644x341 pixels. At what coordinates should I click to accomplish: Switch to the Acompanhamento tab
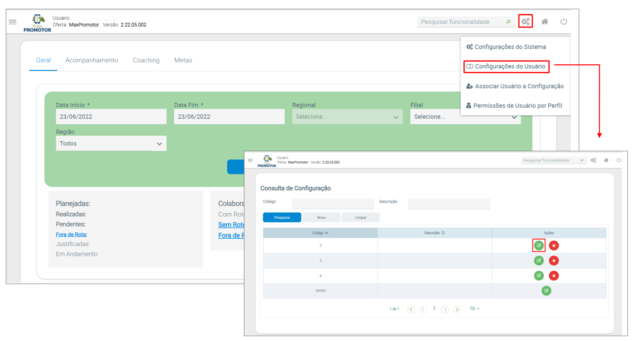coord(92,60)
